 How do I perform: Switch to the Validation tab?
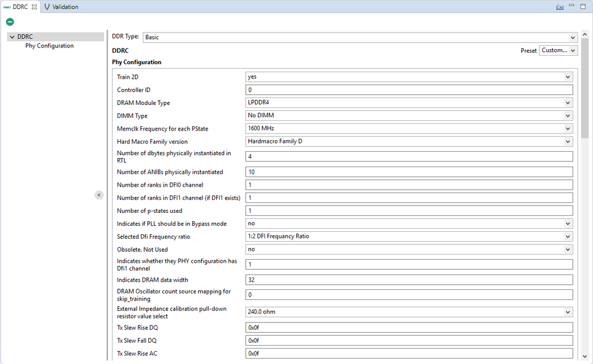click(x=61, y=7)
